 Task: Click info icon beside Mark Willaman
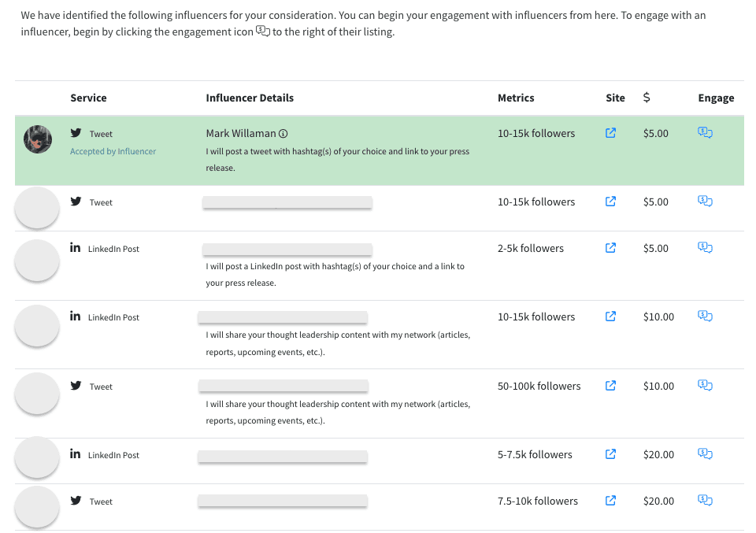click(x=283, y=134)
